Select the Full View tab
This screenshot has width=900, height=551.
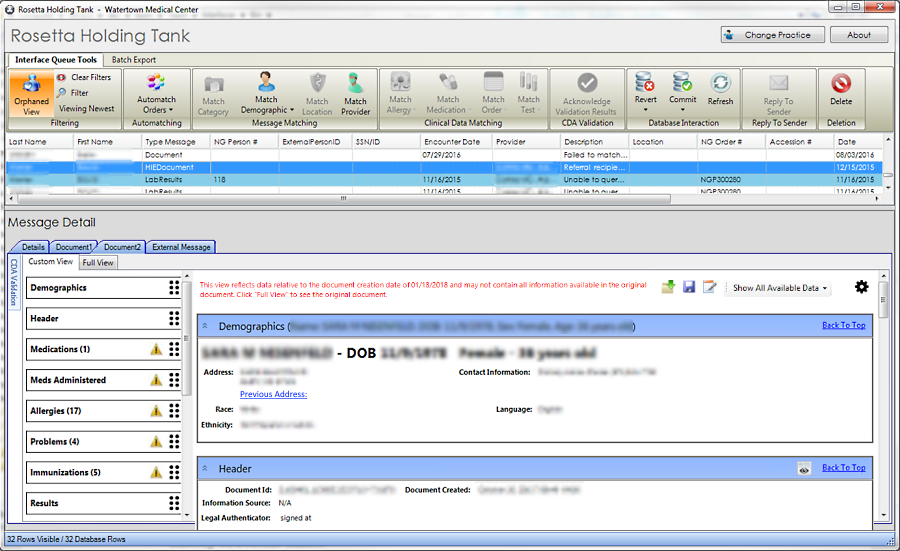(98, 262)
